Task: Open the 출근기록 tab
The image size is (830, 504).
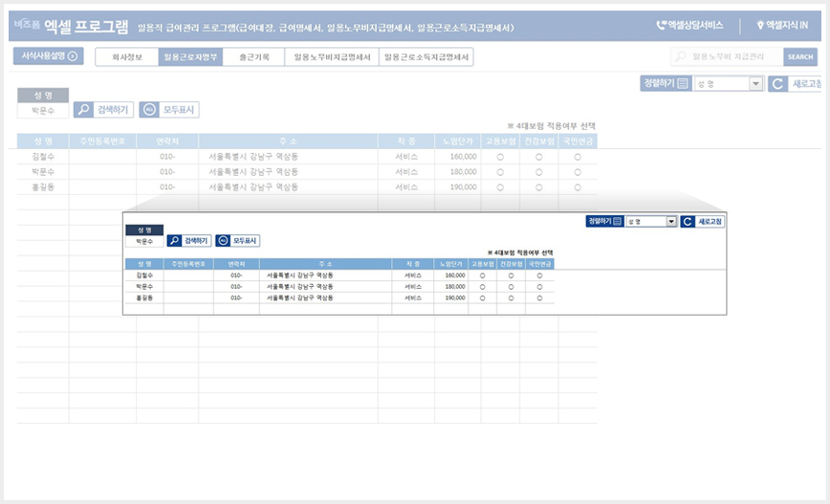Action: click(253, 57)
